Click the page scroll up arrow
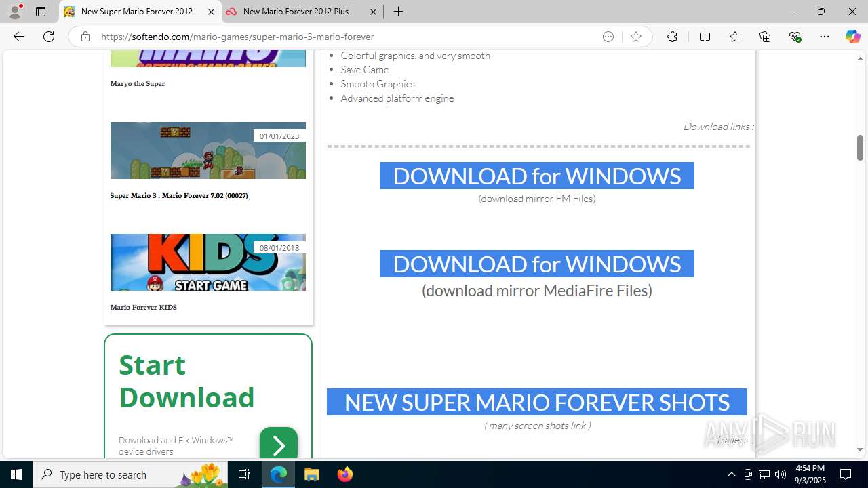This screenshot has height=488, width=868. click(860, 58)
